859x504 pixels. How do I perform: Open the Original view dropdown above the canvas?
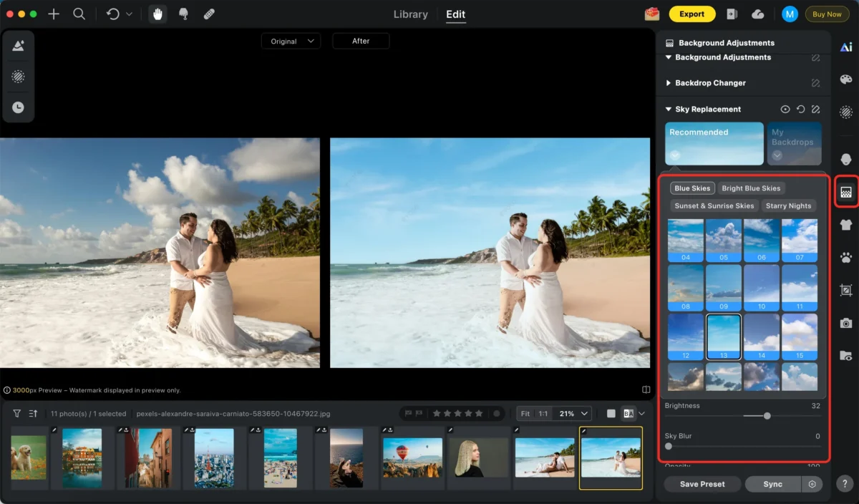click(x=291, y=41)
